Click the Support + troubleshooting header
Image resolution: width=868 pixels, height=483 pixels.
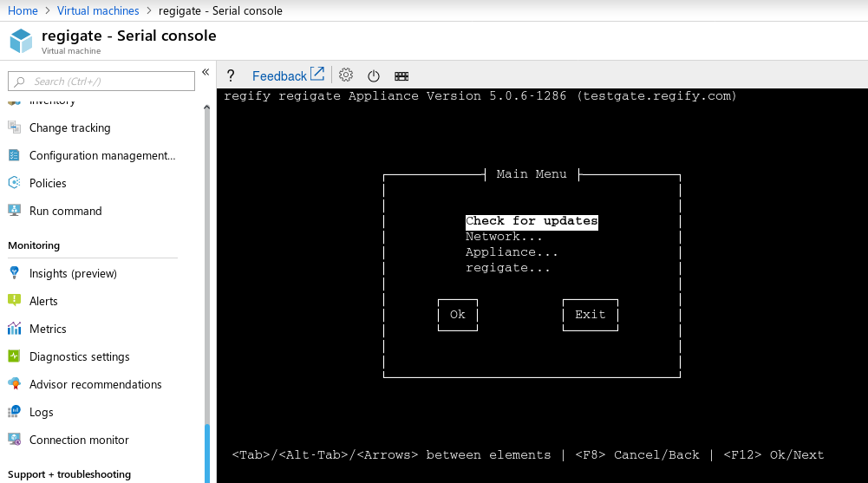69,474
